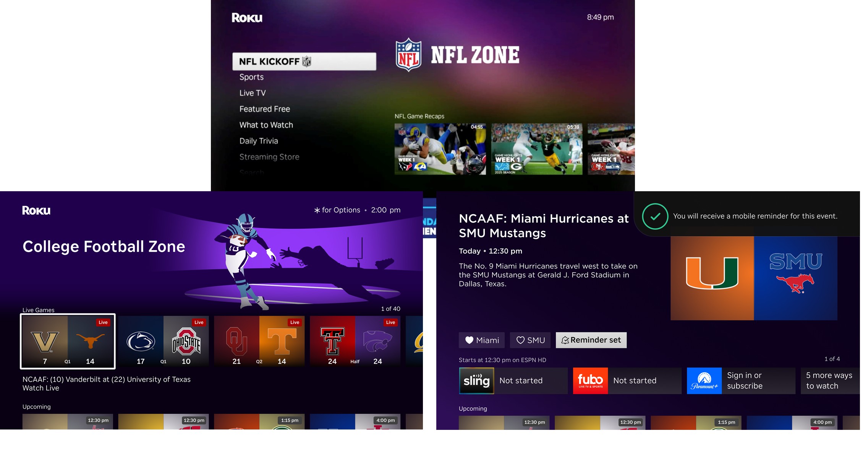
Task: Click the Fubo live TV logo
Action: click(x=590, y=381)
